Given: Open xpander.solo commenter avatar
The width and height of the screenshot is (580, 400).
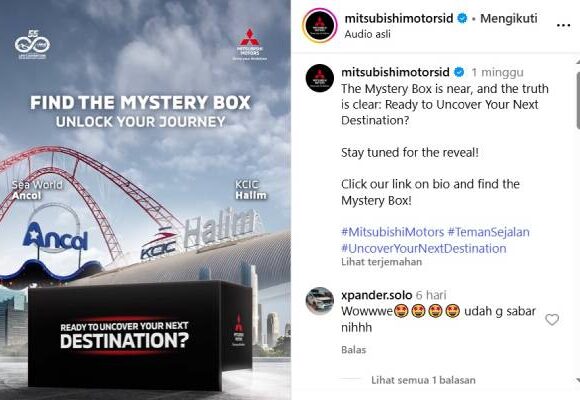Looking at the screenshot, I should (x=320, y=301).
